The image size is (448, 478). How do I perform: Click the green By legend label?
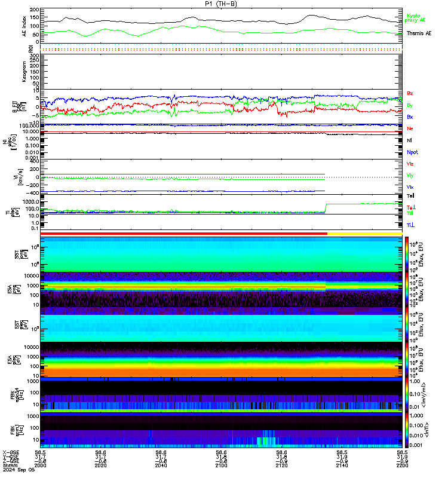pyautogui.click(x=410, y=105)
